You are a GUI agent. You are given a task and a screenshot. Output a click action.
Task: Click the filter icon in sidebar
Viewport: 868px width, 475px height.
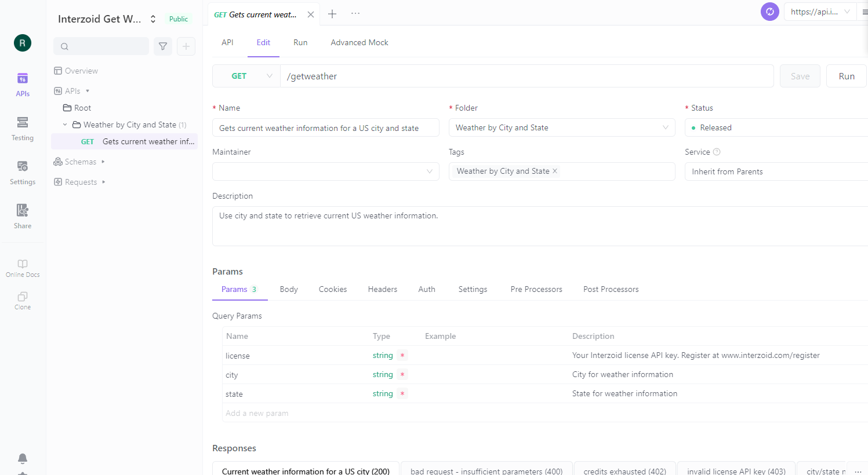163,46
